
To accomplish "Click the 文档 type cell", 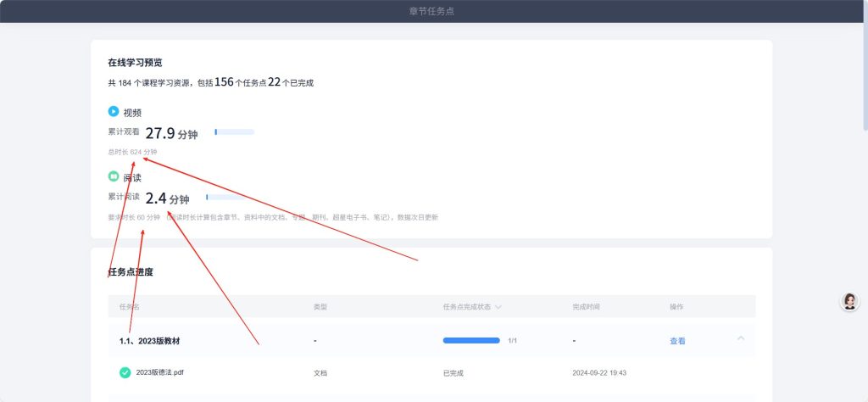I will coord(320,373).
